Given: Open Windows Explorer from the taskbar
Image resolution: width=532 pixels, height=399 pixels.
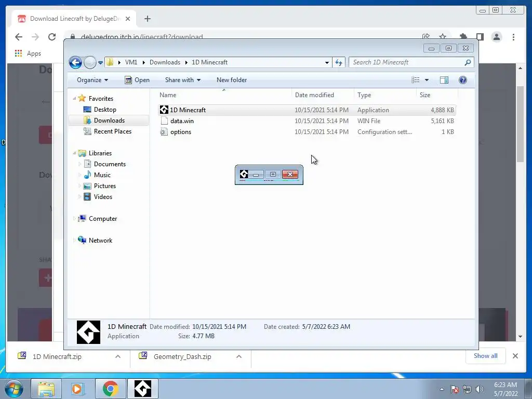Looking at the screenshot, I should click(46, 389).
